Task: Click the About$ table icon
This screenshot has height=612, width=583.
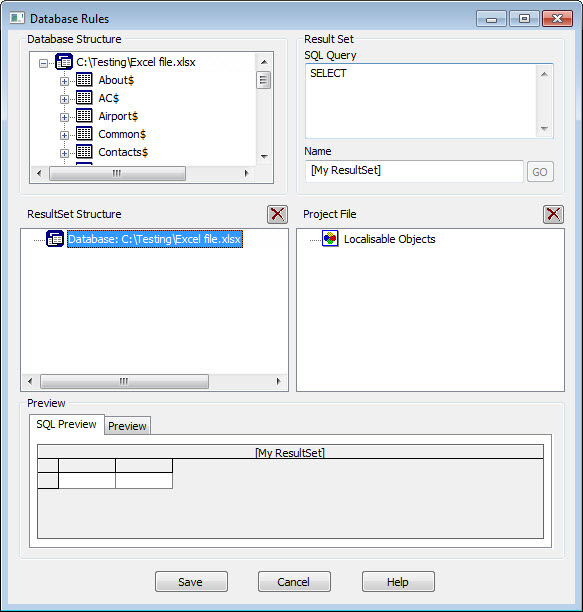Action: [x=84, y=80]
